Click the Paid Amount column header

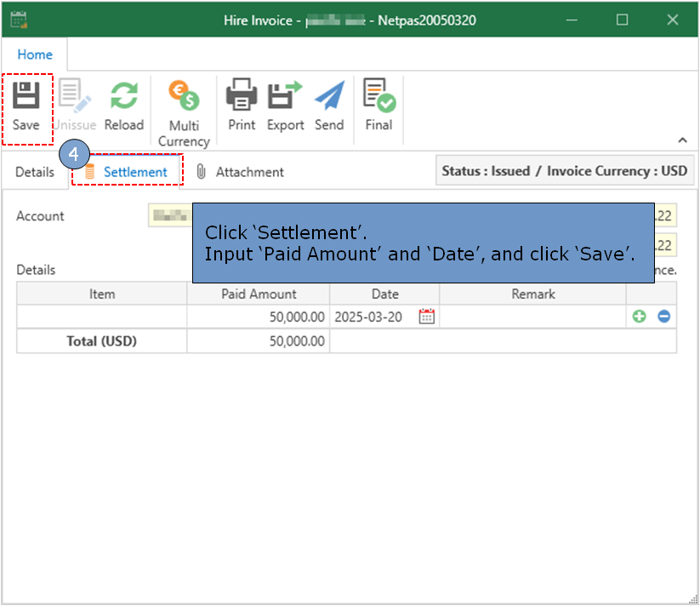click(x=259, y=294)
